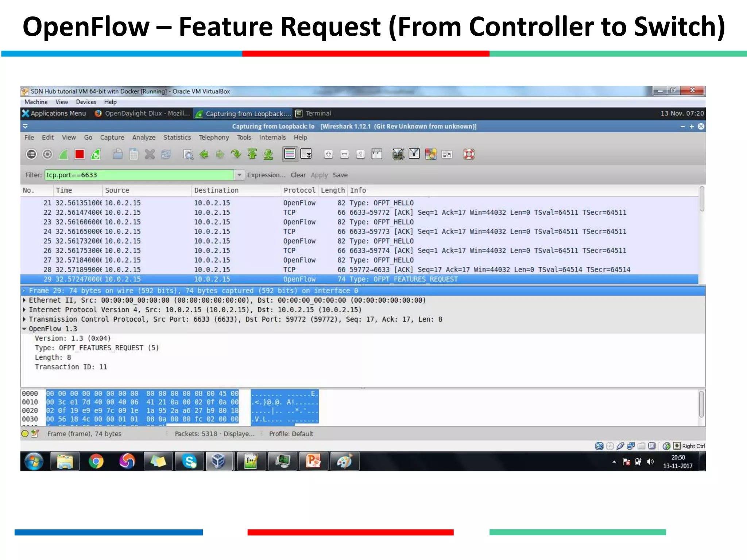The height and width of the screenshot is (560, 747).
Task: Click the expert info status circle
Action: (25, 434)
